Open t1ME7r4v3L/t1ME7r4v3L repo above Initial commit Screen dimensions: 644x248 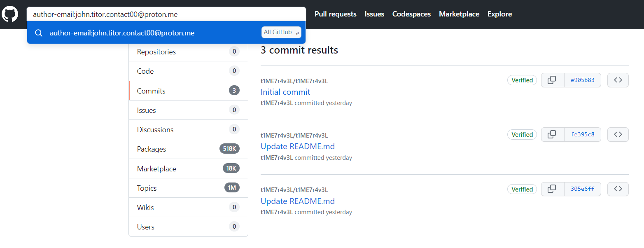pos(294,81)
